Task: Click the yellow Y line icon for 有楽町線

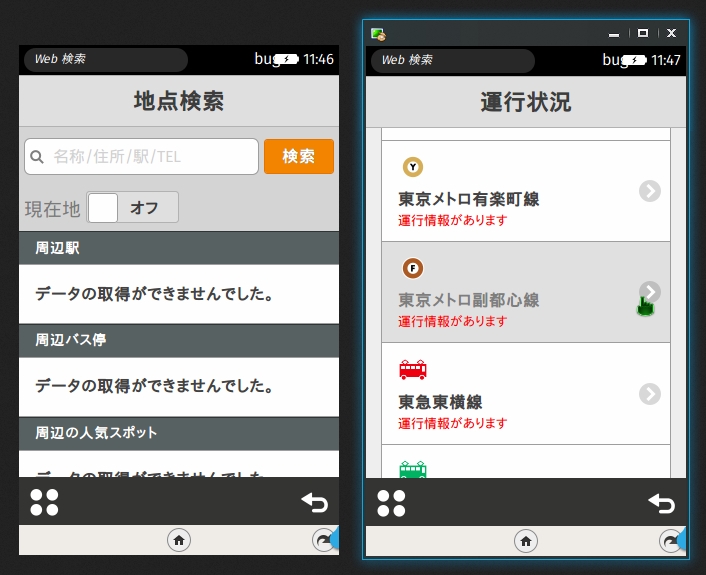Action: [413, 167]
